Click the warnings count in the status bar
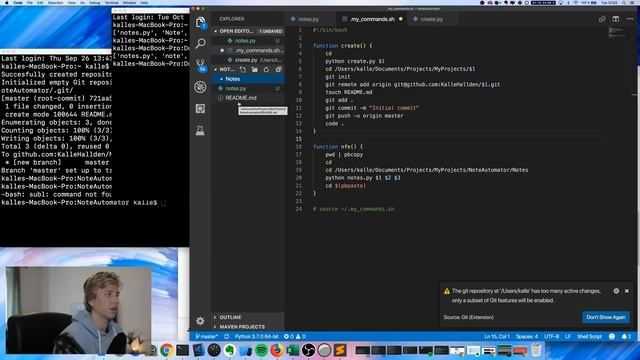Screen dimensions: 640x360 [301, 336]
